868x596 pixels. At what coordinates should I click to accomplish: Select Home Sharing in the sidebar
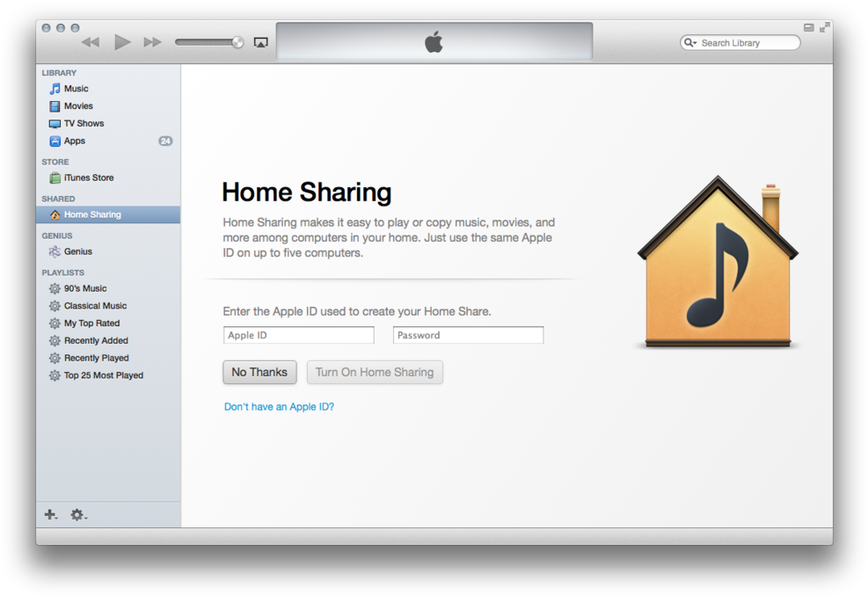click(108, 214)
